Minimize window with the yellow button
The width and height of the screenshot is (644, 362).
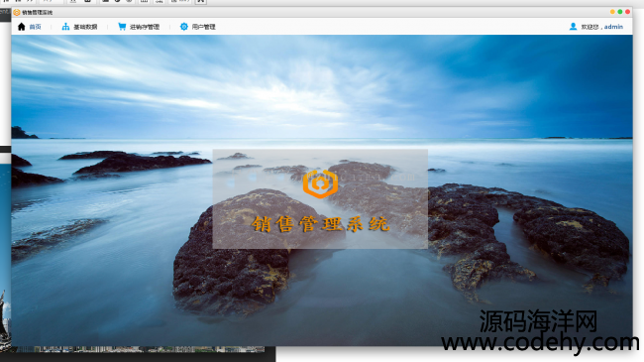coord(612,12)
